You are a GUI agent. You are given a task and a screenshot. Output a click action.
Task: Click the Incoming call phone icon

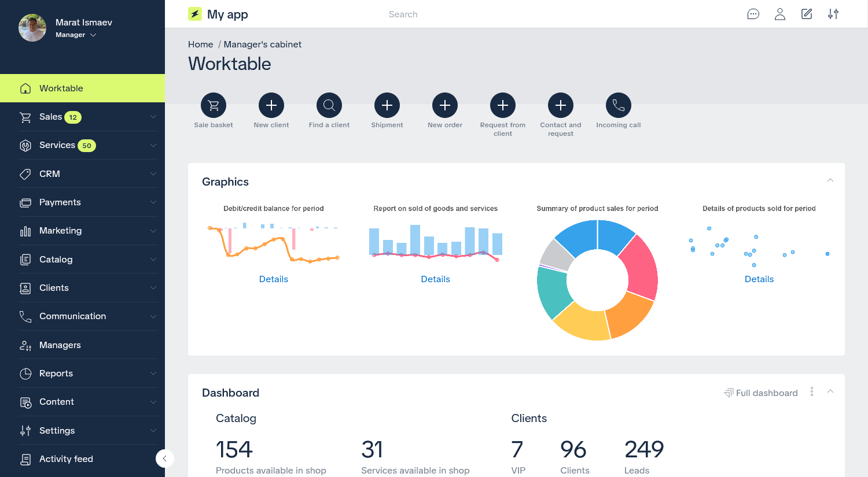click(x=619, y=105)
